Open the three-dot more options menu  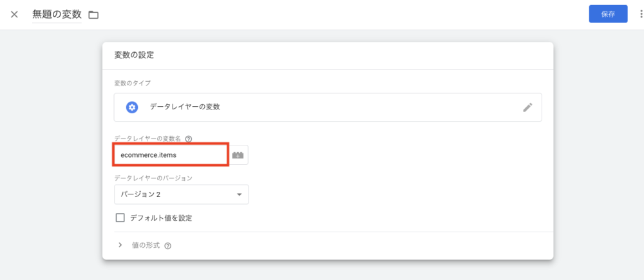(x=640, y=14)
